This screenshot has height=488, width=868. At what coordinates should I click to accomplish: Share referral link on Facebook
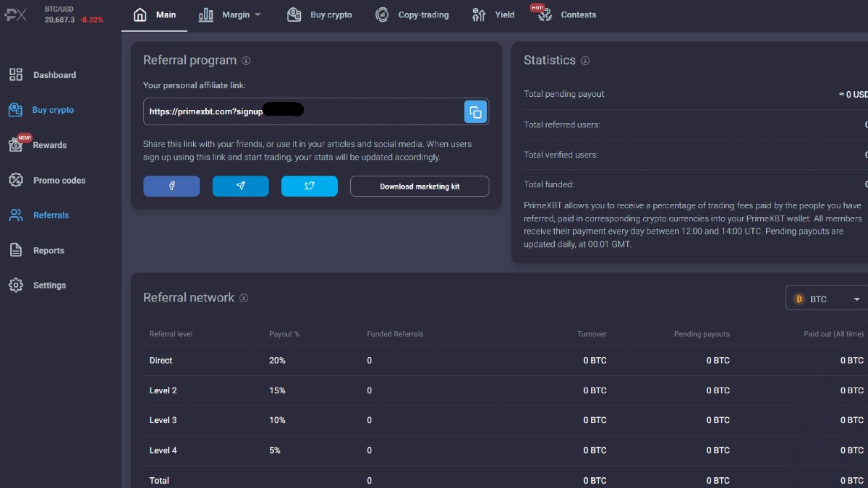[171, 187]
